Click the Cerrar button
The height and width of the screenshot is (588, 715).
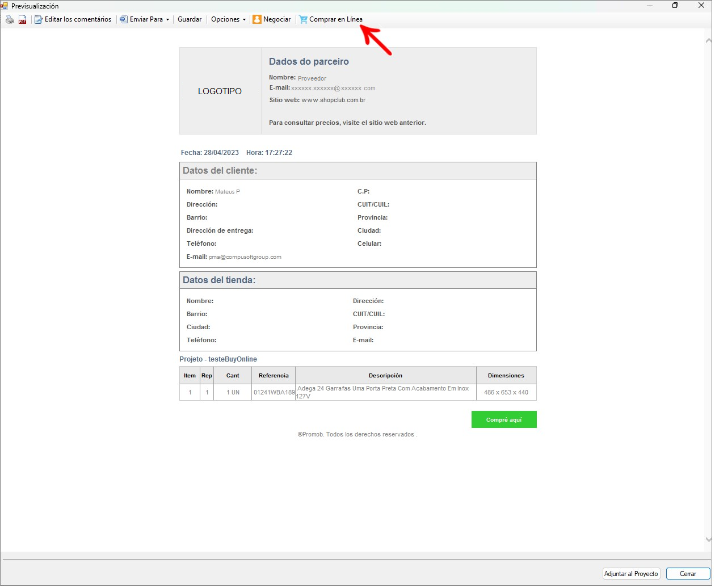click(x=688, y=574)
